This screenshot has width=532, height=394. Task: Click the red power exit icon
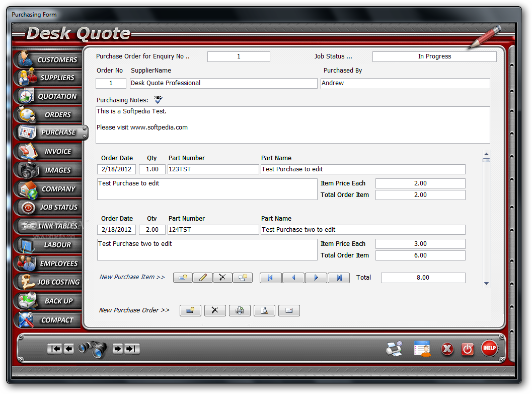[468, 349]
